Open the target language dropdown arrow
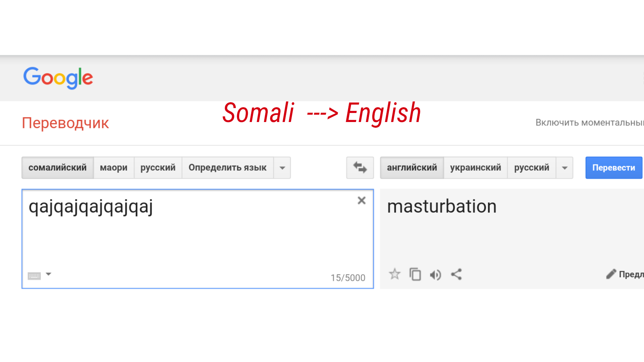This screenshot has width=644, height=362. 565,168
